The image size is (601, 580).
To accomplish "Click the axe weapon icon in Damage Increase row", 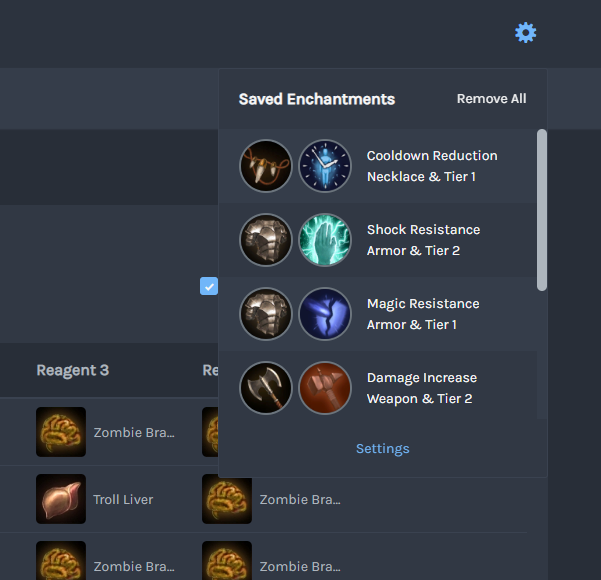I will coord(266,388).
